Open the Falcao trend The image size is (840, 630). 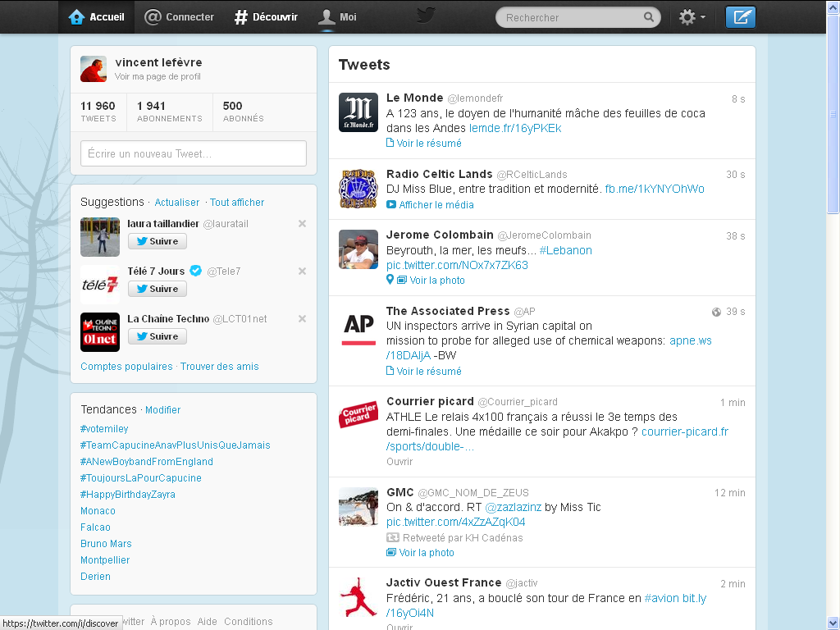tap(95, 527)
